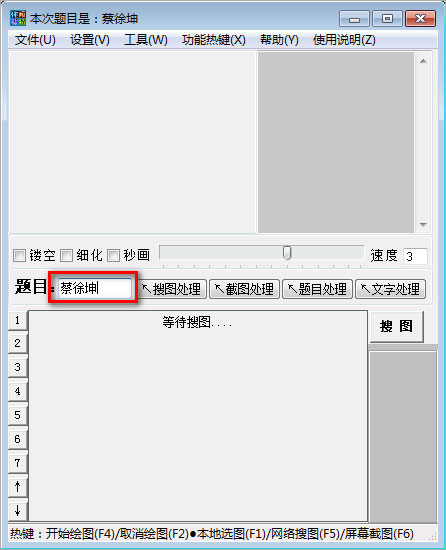Click scrollbar up arrow in preview pane
The width and height of the screenshot is (446, 550).
coord(423,61)
